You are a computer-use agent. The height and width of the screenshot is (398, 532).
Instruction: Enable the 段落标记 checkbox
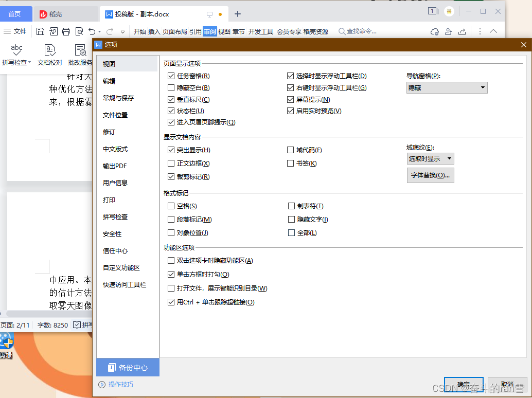point(171,220)
